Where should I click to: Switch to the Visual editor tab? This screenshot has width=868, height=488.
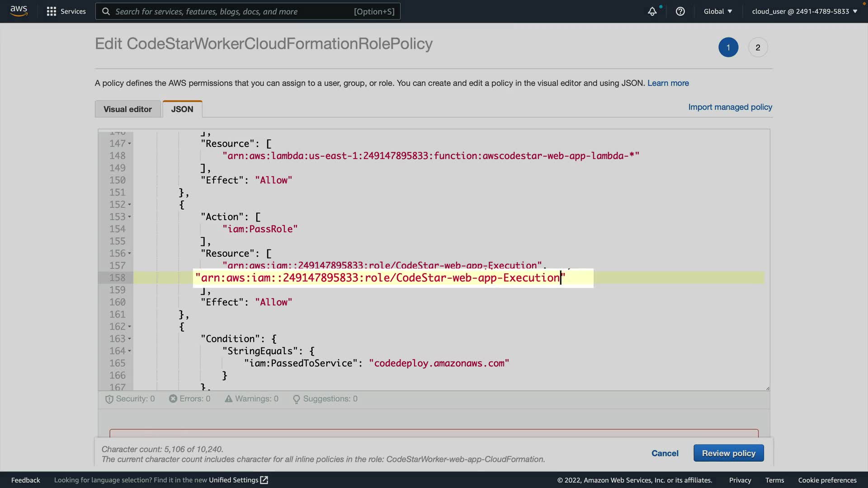[x=127, y=109]
